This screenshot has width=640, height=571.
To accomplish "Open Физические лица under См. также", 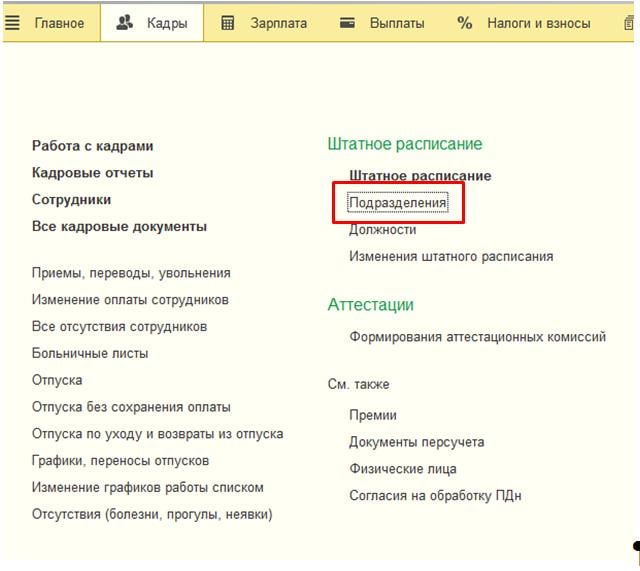I will coord(402,469).
